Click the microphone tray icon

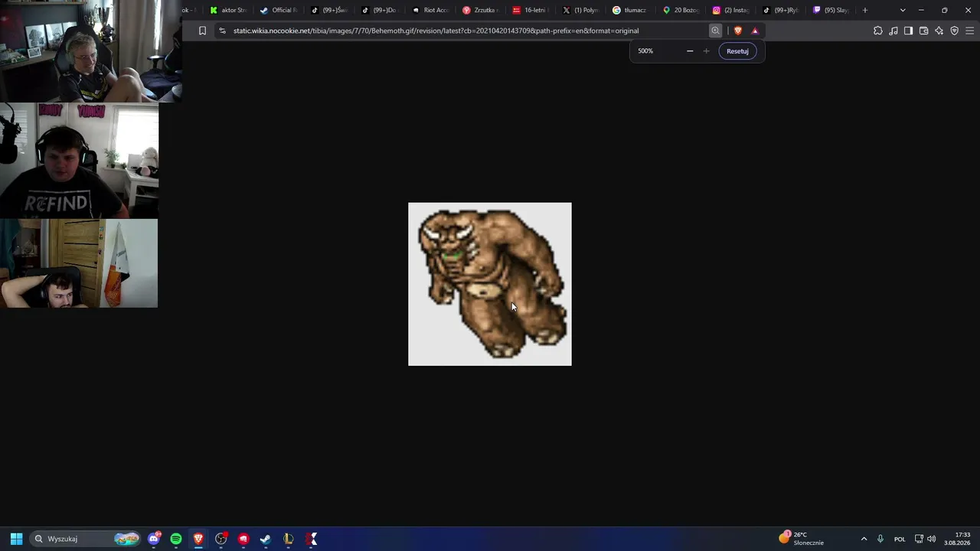(880, 539)
